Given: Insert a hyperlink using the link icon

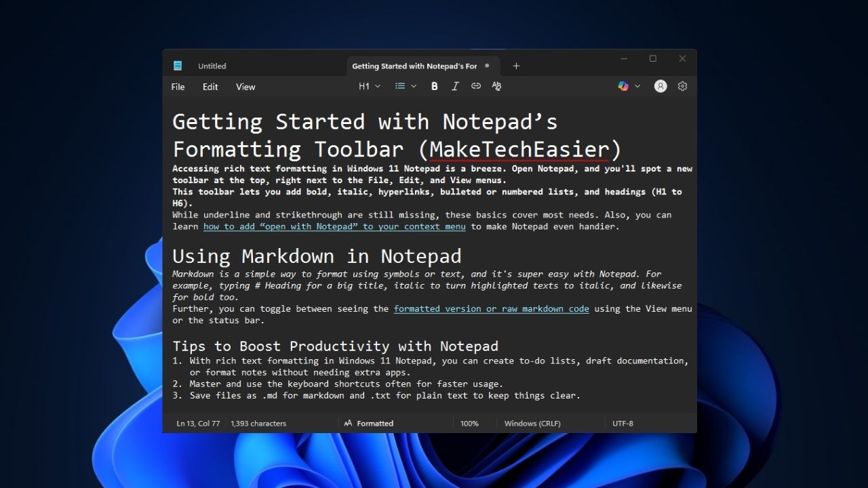Looking at the screenshot, I should click(475, 86).
